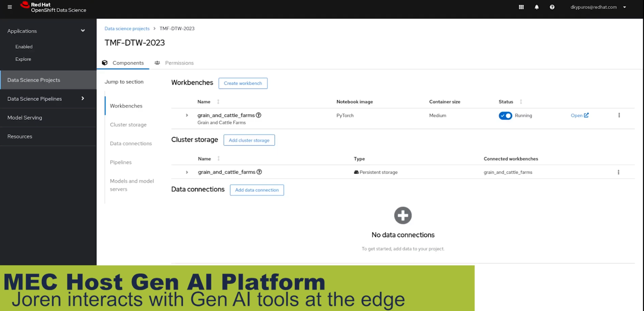Open the hamburger navigation menu

(x=10, y=7)
